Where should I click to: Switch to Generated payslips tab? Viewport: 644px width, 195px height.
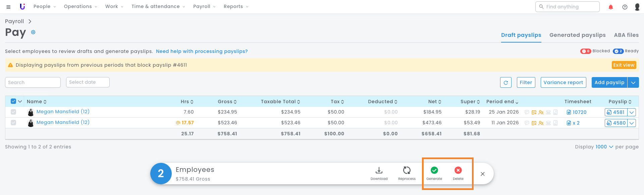[x=577, y=35]
